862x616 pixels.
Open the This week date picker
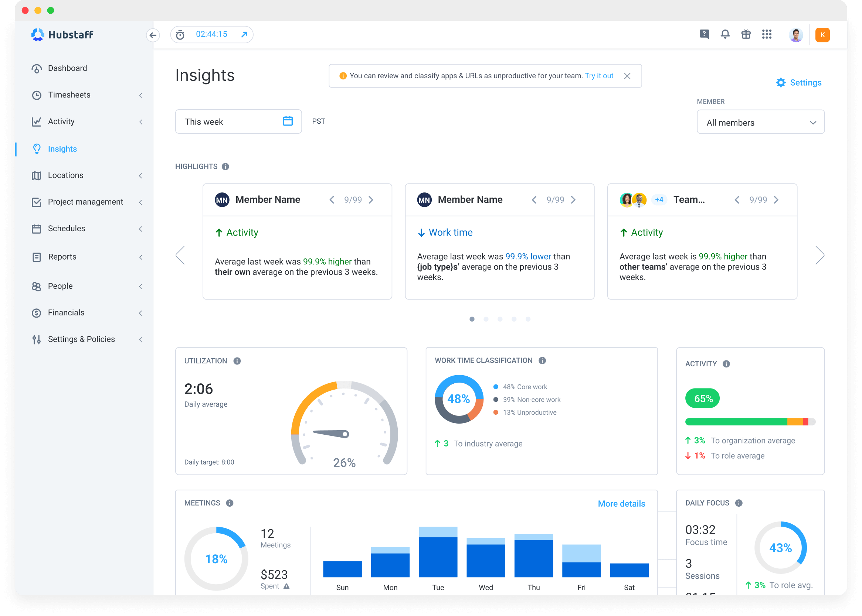click(236, 122)
